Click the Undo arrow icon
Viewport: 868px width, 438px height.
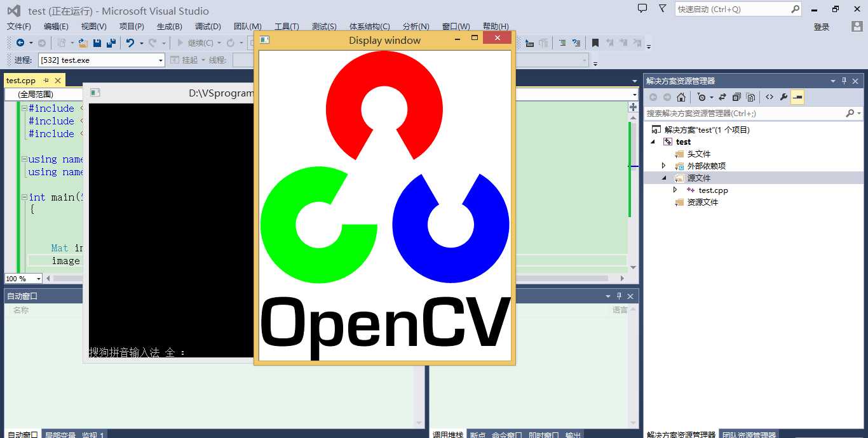coord(130,43)
